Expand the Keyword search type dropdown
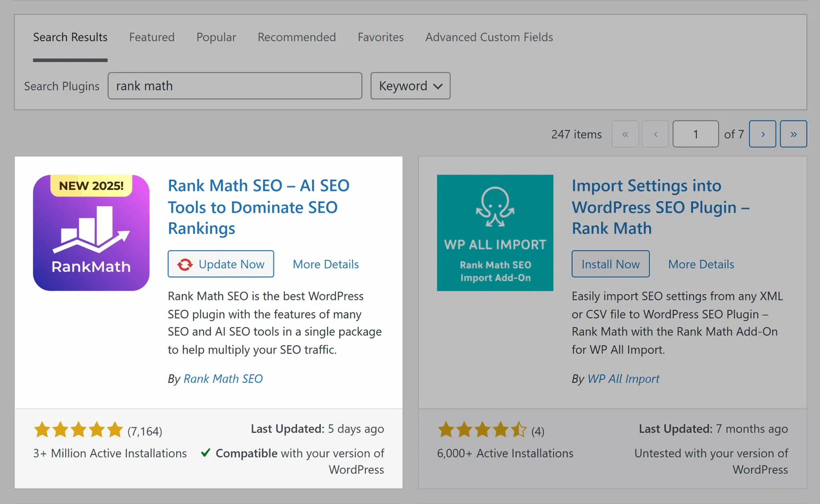This screenshot has width=820, height=504. (410, 86)
